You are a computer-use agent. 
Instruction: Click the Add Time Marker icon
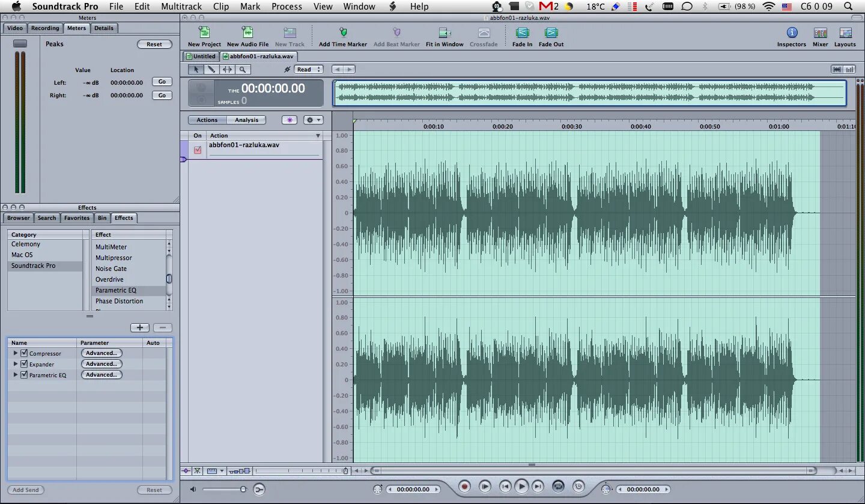click(343, 32)
